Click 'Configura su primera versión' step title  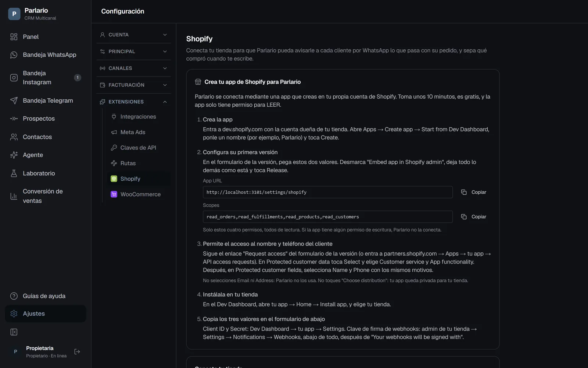240,152
